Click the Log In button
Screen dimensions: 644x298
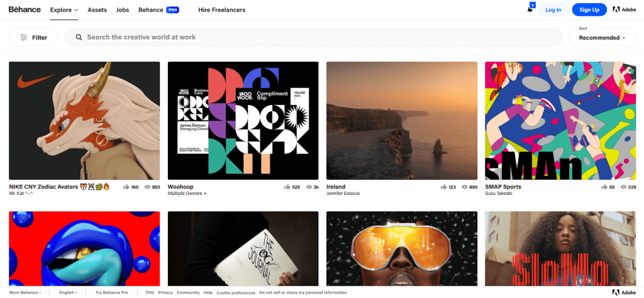[x=553, y=10]
